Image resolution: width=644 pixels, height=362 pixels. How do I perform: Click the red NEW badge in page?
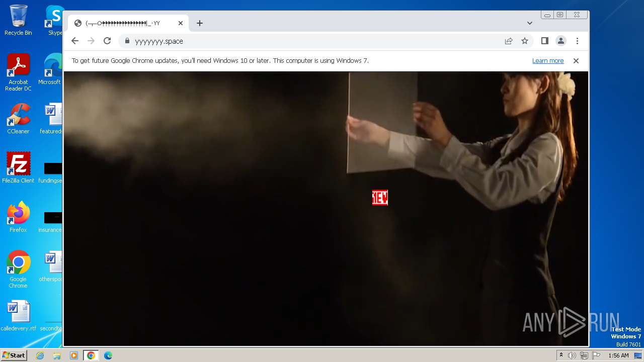(380, 198)
